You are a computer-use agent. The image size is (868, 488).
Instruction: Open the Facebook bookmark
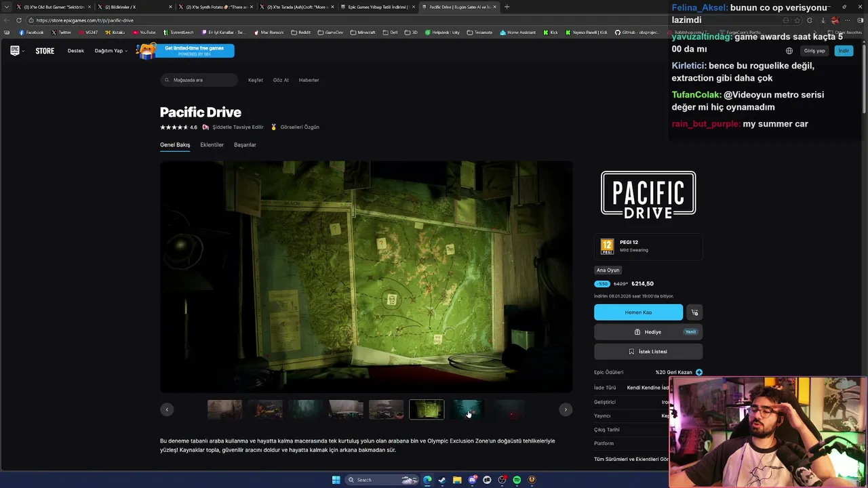31,33
